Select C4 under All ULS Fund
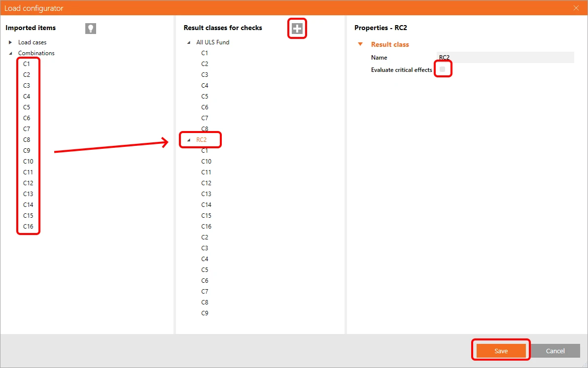The image size is (588, 368). point(205,85)
